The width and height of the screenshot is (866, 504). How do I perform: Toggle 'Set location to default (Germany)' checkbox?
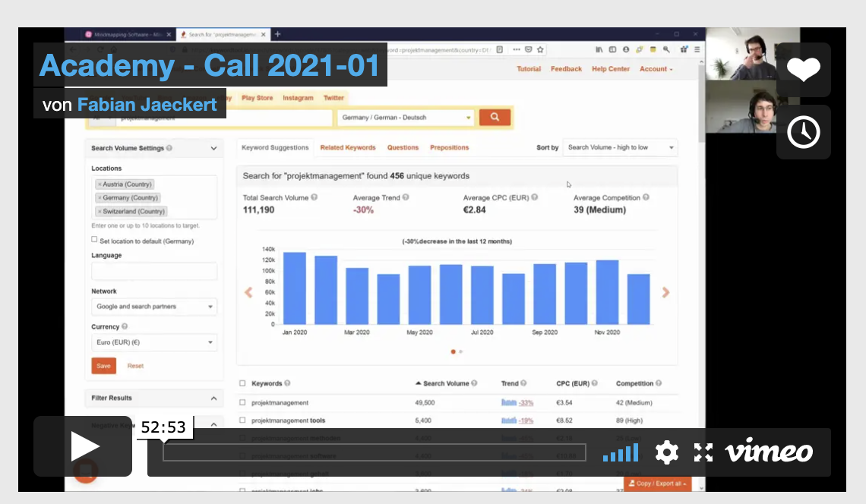[x=94, y=240]
